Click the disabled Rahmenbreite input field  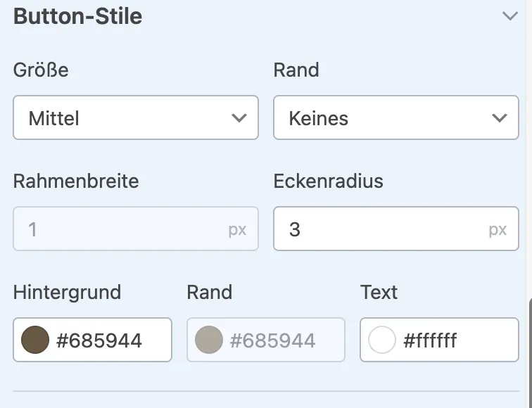[x=136, y=229]
